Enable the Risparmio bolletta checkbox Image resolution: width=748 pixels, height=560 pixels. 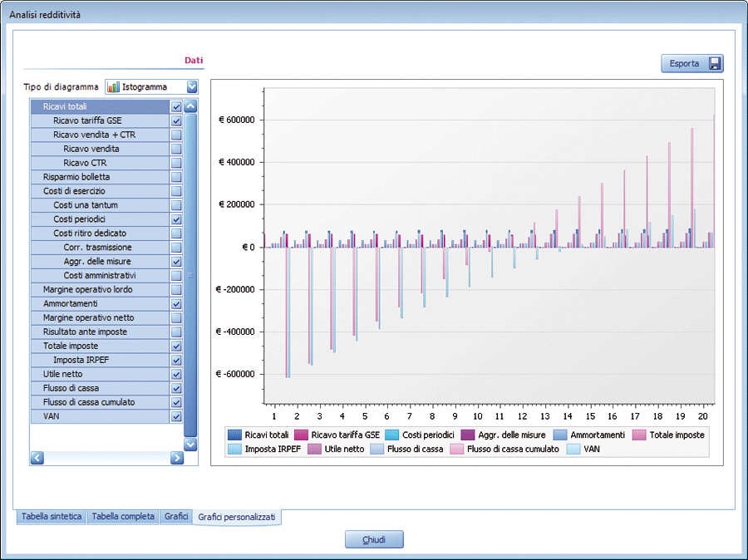pos(175,176)
